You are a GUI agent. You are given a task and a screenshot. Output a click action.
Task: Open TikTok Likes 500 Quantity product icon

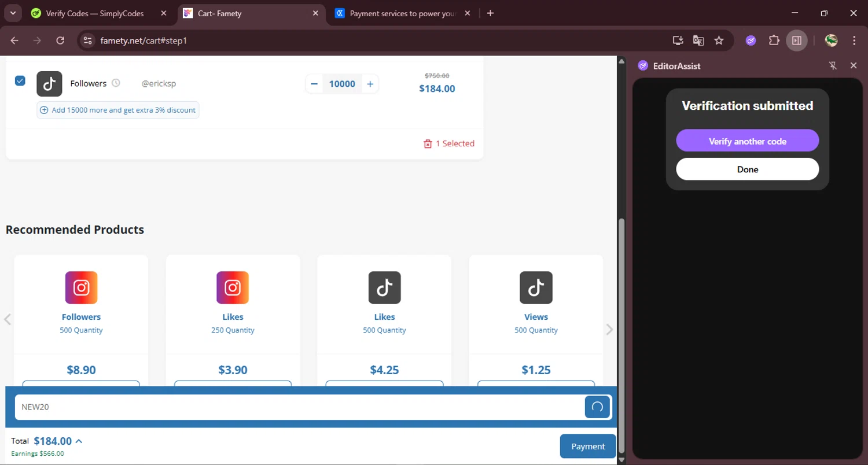click(384, 287)
